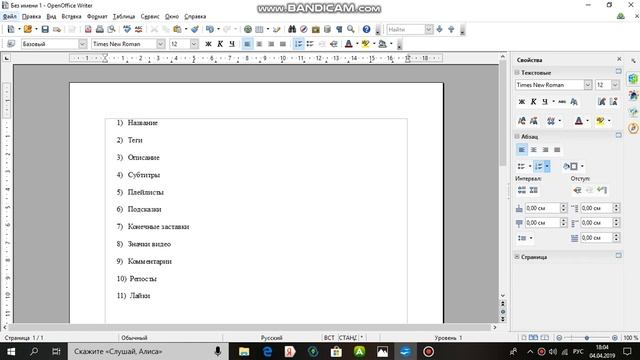Click the Undo arrow icon
The height and width of the screenshot is (360, 640).
[210, 29]
